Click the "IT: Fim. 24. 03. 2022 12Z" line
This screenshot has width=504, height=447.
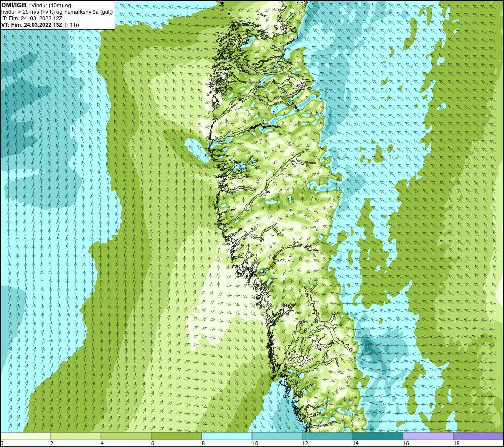[32, 18]
